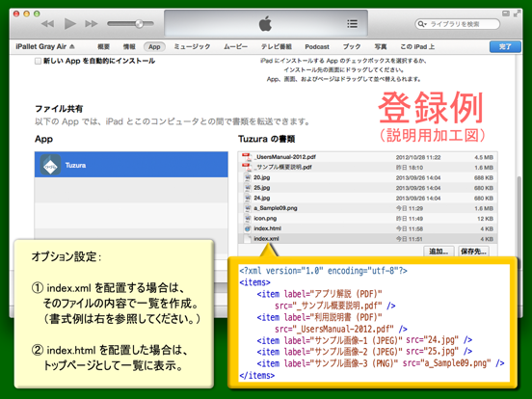This screenshot has width=532, height=399.
Task: Open the ミュージック tab
Action: click(x=192, y=47)
